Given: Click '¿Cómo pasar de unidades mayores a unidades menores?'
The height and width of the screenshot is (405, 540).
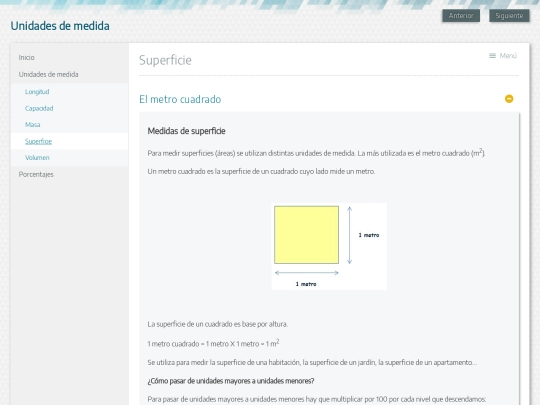Looking at the screenshot, I should tap(231, 381).
